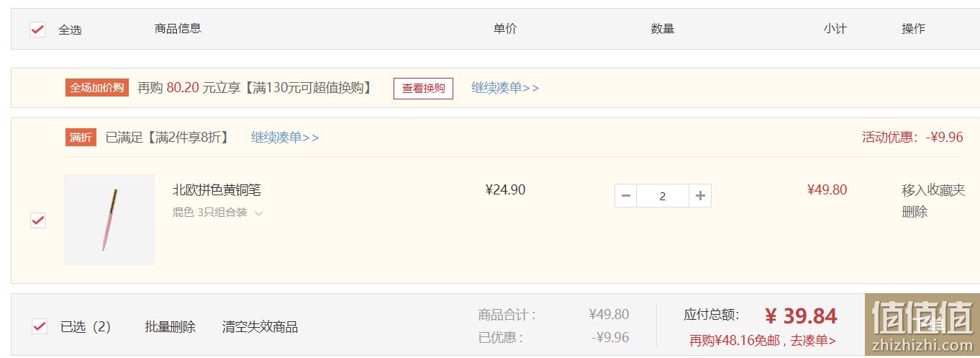This screenshot has height=358, width=980.
Task: Click 移入收藏夹 for the pen
Action: (x=933, y=190)
